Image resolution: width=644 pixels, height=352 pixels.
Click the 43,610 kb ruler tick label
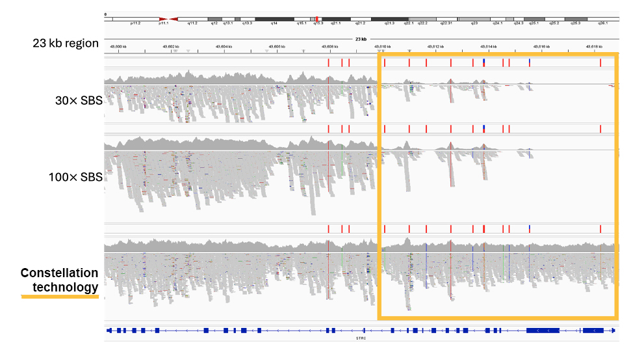pyautogui.click(x=382, y=46)
